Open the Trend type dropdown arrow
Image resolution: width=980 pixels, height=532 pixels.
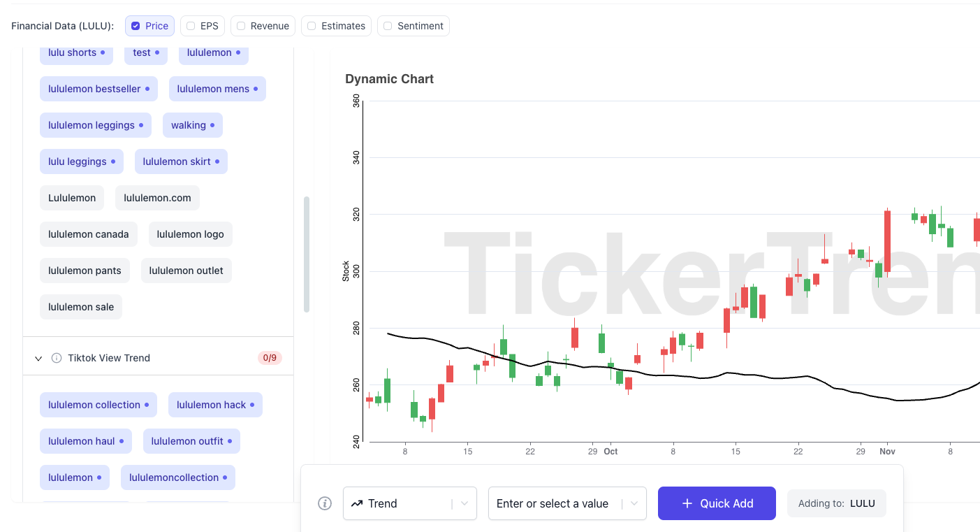coord(465,503)
